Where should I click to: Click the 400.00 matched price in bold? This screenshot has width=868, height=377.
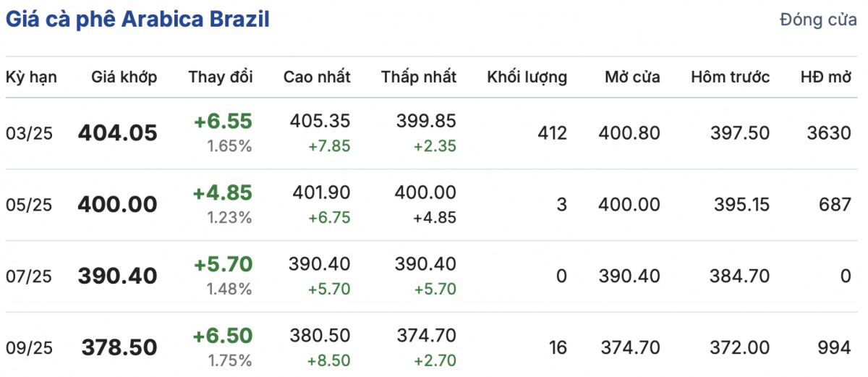pyautogui.click(x=117, y=205)
